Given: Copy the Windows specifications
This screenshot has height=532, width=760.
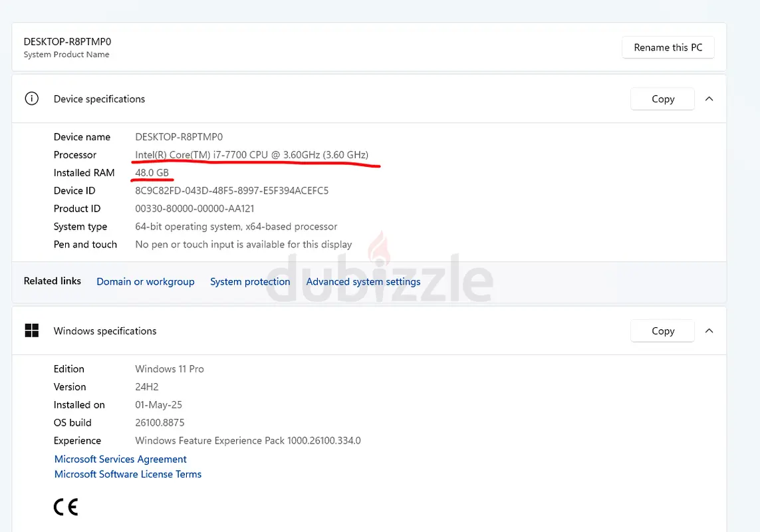Looking at the screenshot, I should [x=662, y=331].
